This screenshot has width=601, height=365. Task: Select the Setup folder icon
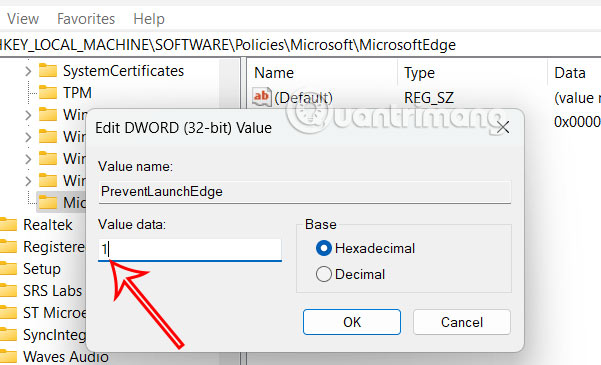tap(8, 269)
